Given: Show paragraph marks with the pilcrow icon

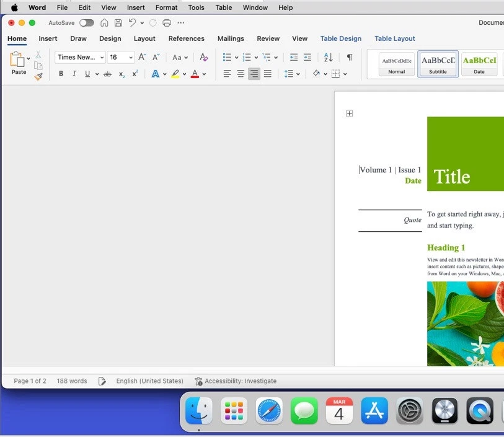Looking at the screenshot, I should (350, 56).
